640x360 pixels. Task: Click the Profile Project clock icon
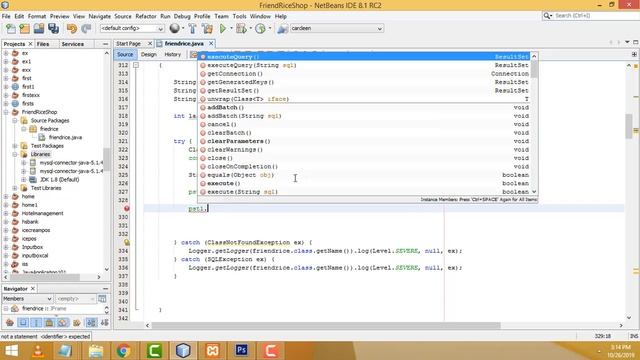click(x=260, y=29)
